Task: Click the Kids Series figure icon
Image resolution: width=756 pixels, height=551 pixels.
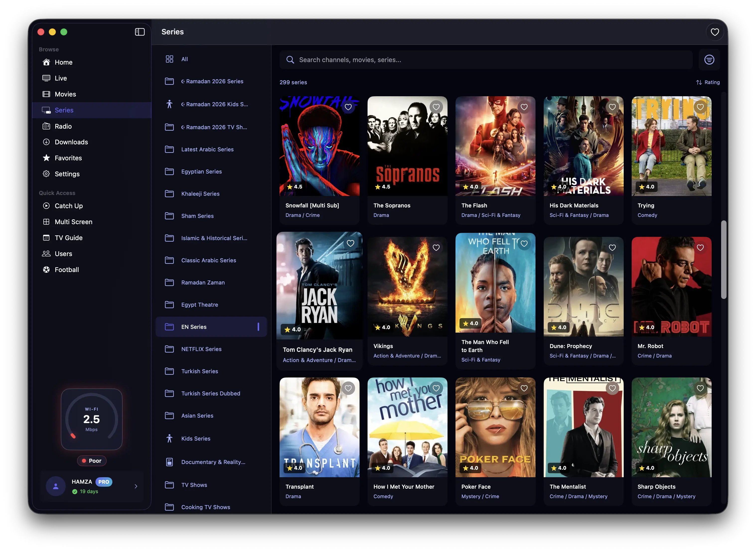Action: [169, 439]
